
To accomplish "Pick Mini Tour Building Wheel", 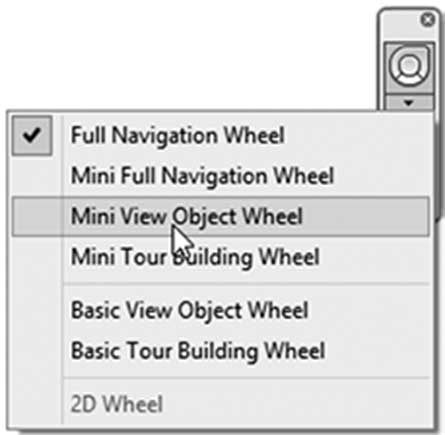I will click(x=195, y=257).
